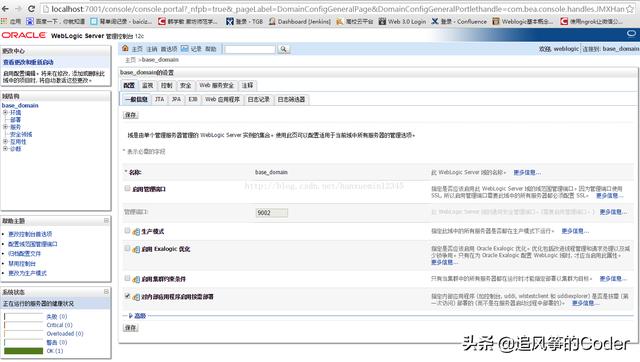Viewport: 640px width, 362px height.
Task: Click View changes and restarts link
Action: 28,62
